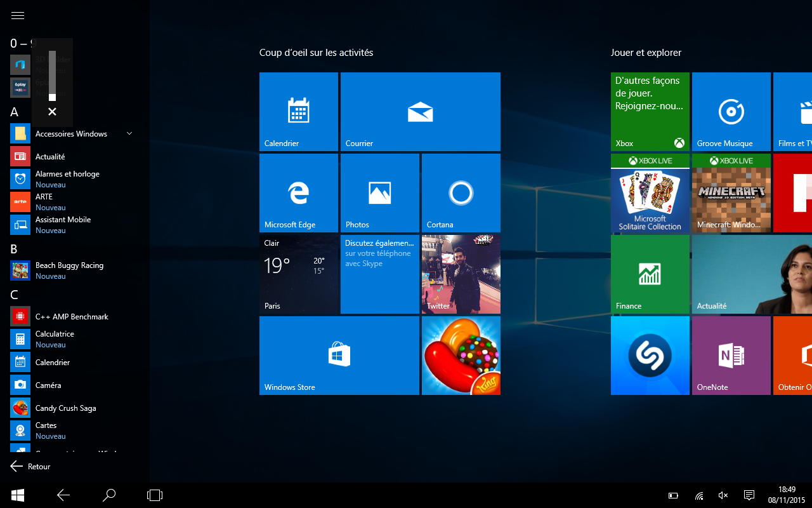The width and height of the screenshot is (812, 508).
Task: Open the taskbar clock 18:49
Action: (x=787, y=495)
